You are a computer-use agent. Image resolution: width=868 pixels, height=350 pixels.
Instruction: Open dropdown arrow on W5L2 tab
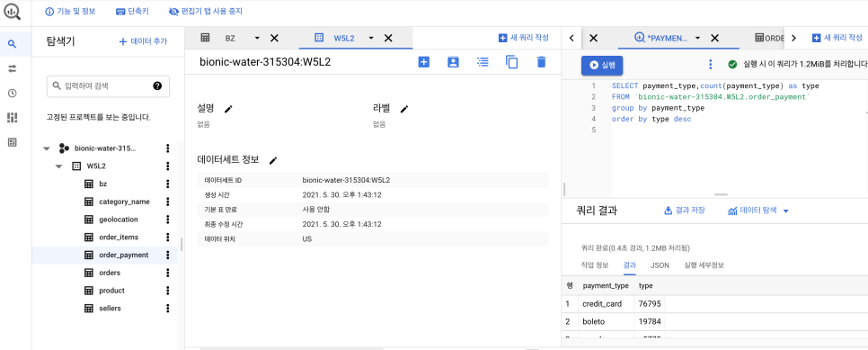(371, 39)
